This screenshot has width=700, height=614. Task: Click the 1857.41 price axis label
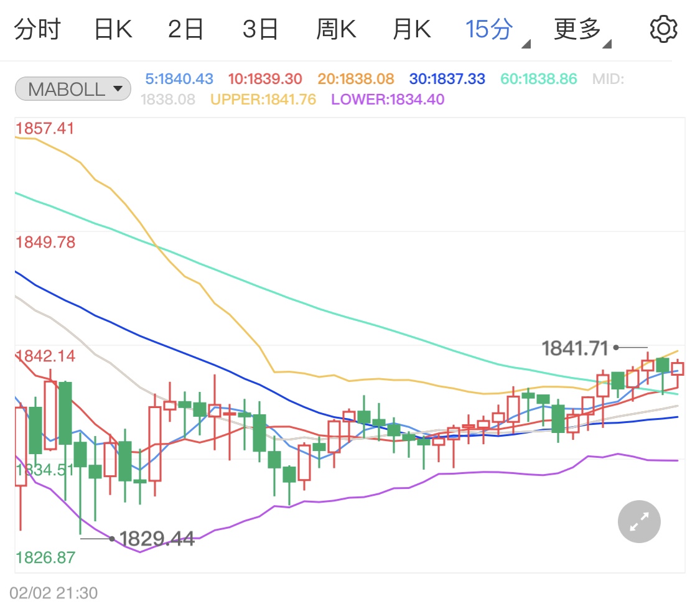45,129
